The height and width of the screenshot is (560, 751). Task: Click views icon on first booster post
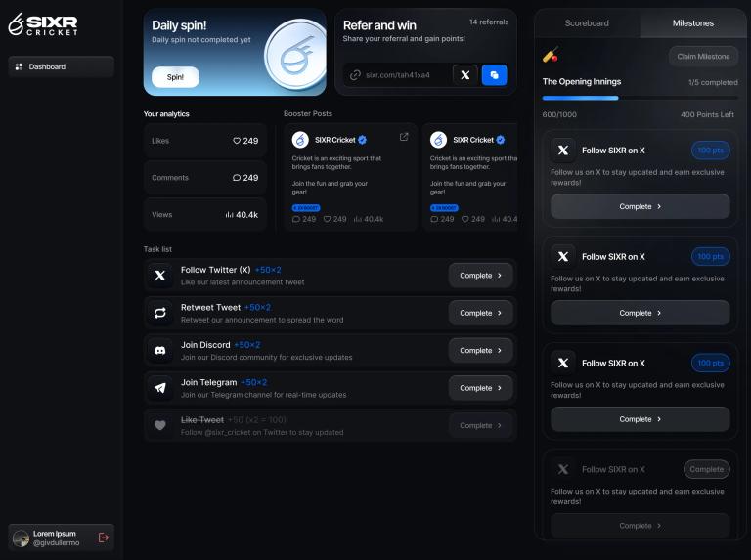pyautogui.click(x=357, y=219)
